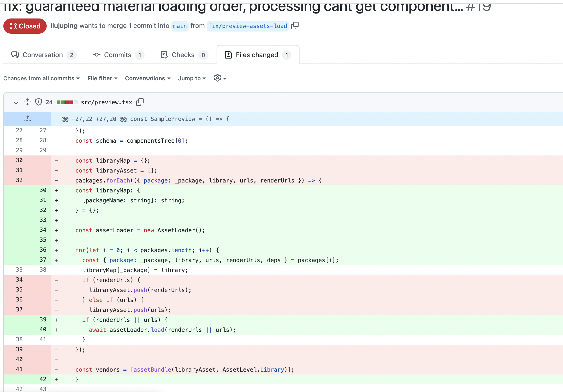
Task: Click the drag handle icon beside the file chevron
Action: point(27,102)
